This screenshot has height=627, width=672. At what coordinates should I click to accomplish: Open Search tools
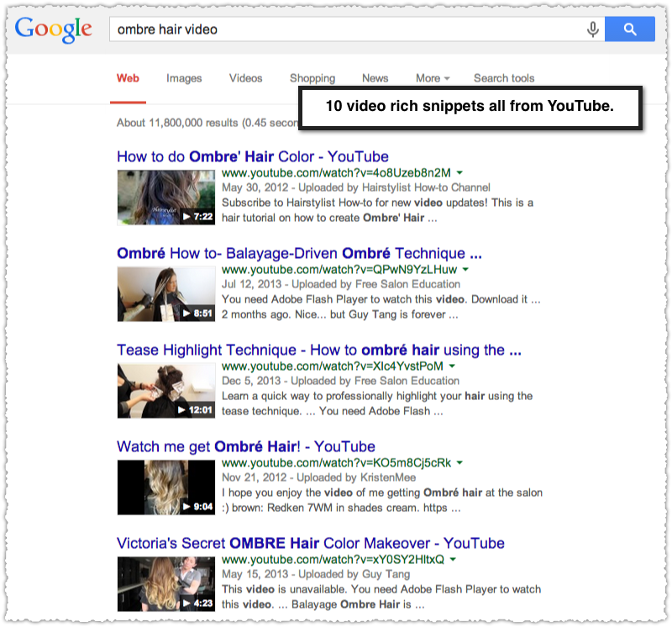(x=504, y=78)
